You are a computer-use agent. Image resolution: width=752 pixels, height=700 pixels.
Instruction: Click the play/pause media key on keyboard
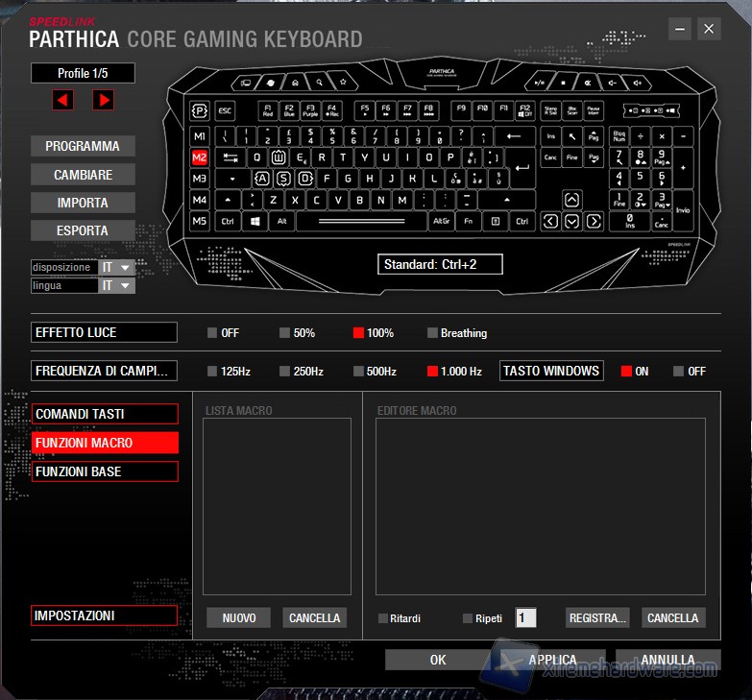click(x=540, y=83)
